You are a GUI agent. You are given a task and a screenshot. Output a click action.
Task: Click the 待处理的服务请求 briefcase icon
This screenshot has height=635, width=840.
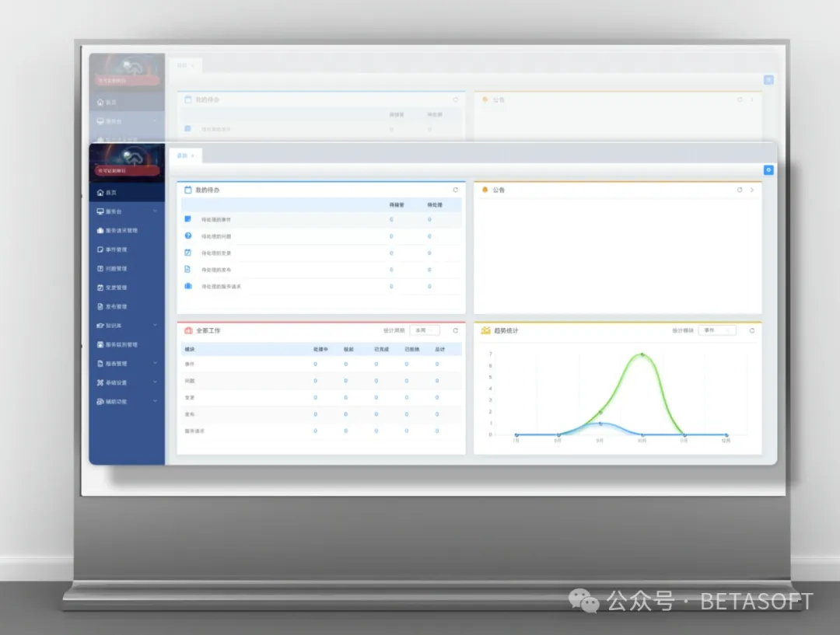(x=188, y=286)
